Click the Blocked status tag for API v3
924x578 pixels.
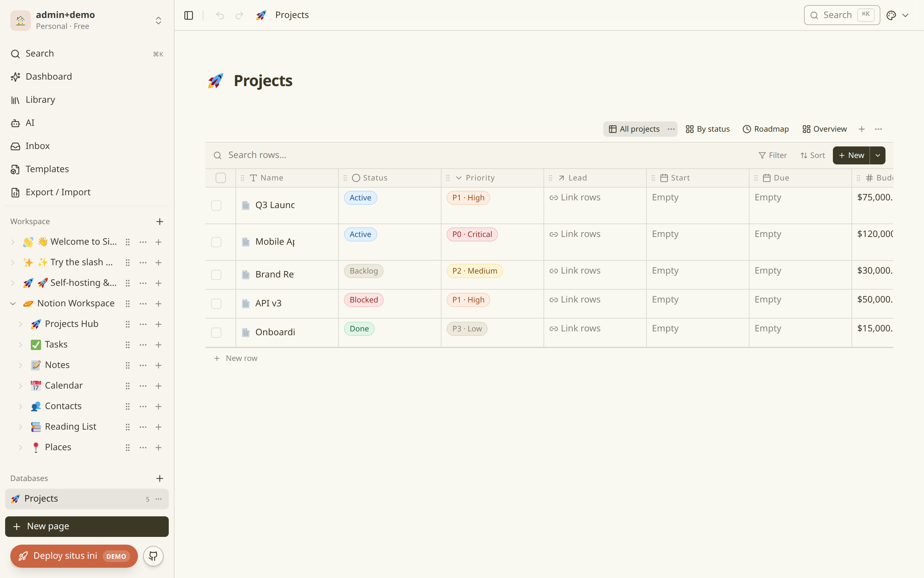(364, 300)
